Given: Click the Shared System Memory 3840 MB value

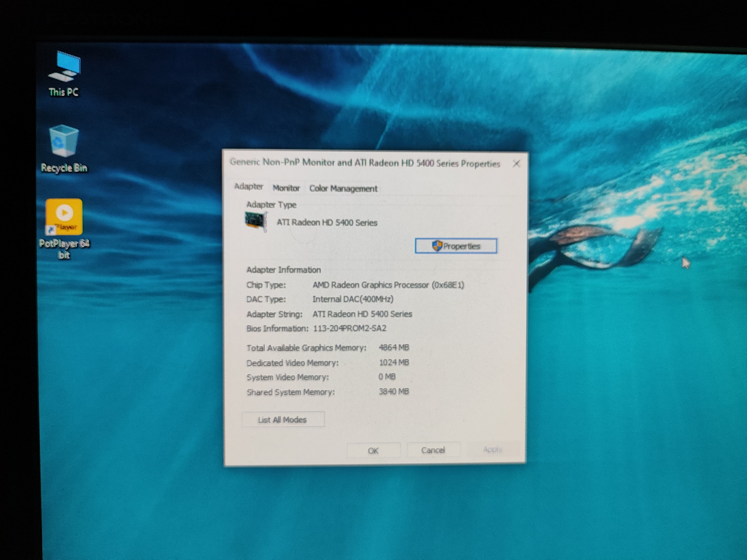Looking at the screenshot, I should tap(394, 391).
